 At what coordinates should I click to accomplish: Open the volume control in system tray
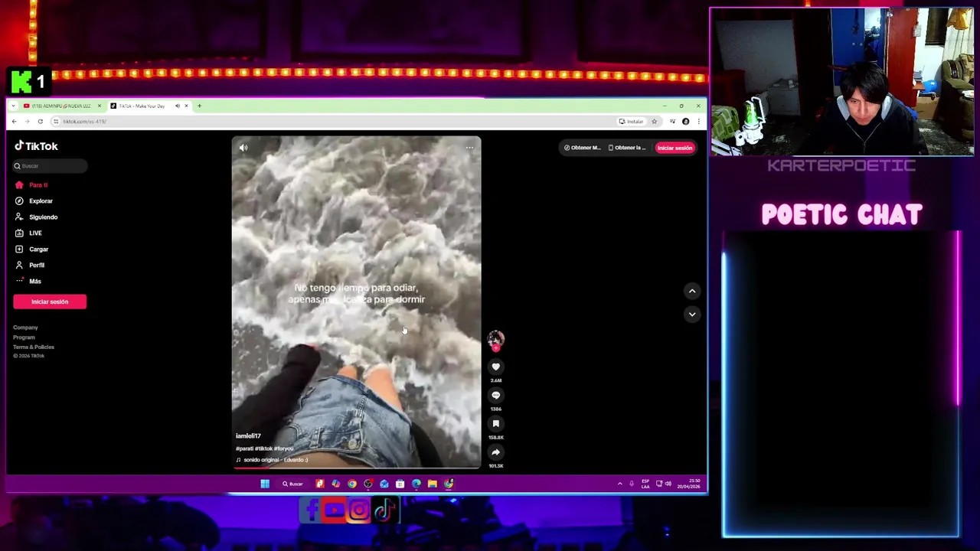point(668,484)
